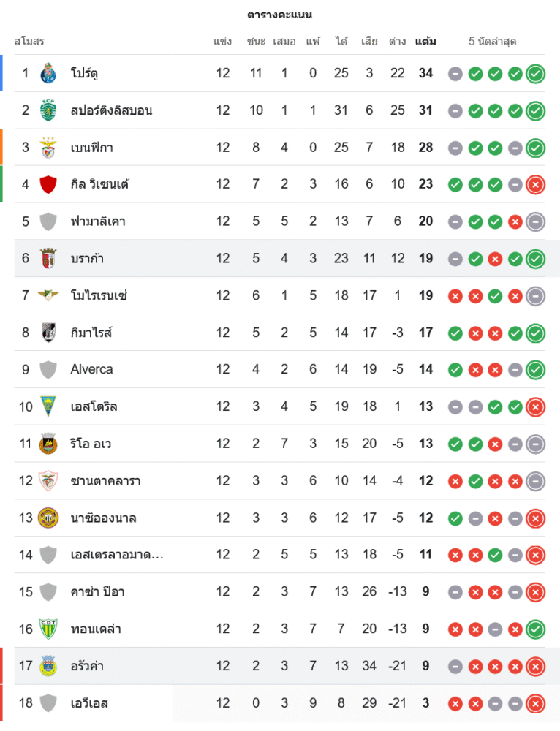This screenshot has height=731, width=560.
Task: Click the Porto club crest icon
Action: point(48,73)
